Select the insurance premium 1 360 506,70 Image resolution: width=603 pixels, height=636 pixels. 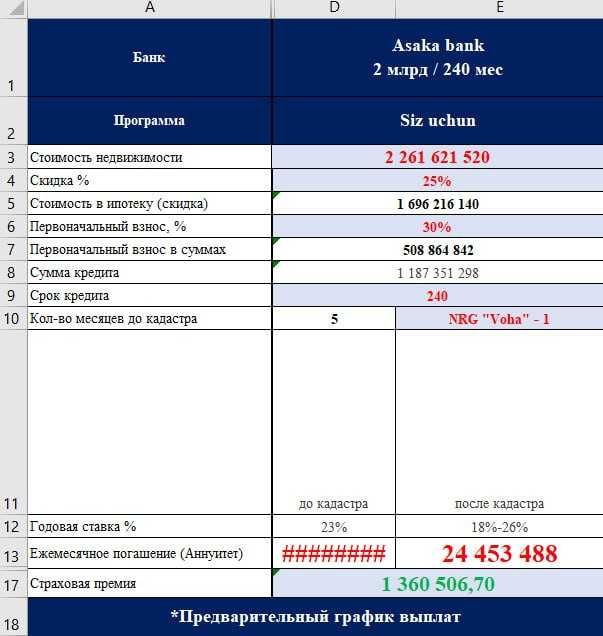point(438,583)
